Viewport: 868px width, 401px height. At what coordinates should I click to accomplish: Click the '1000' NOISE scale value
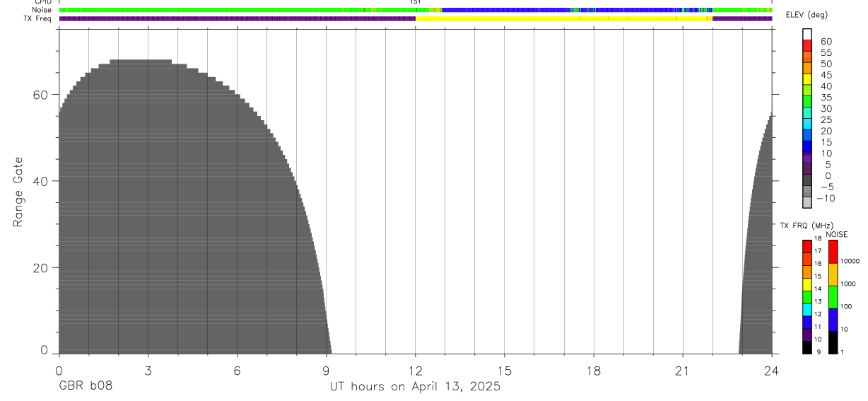point(848,284)
